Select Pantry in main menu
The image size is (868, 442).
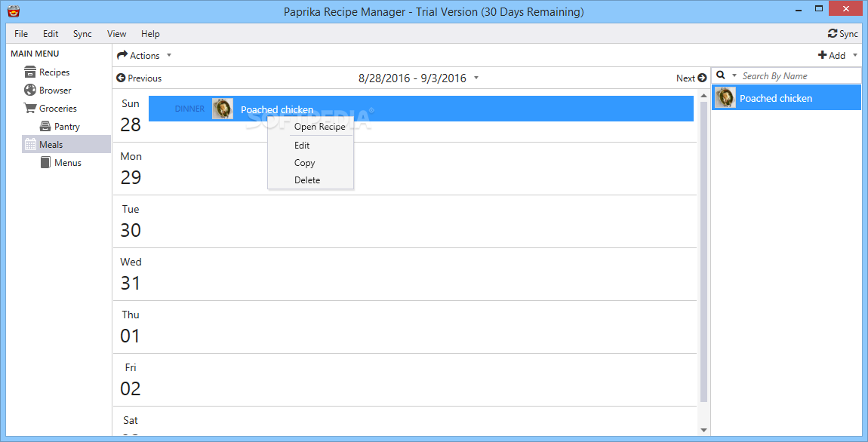point(67,127)
